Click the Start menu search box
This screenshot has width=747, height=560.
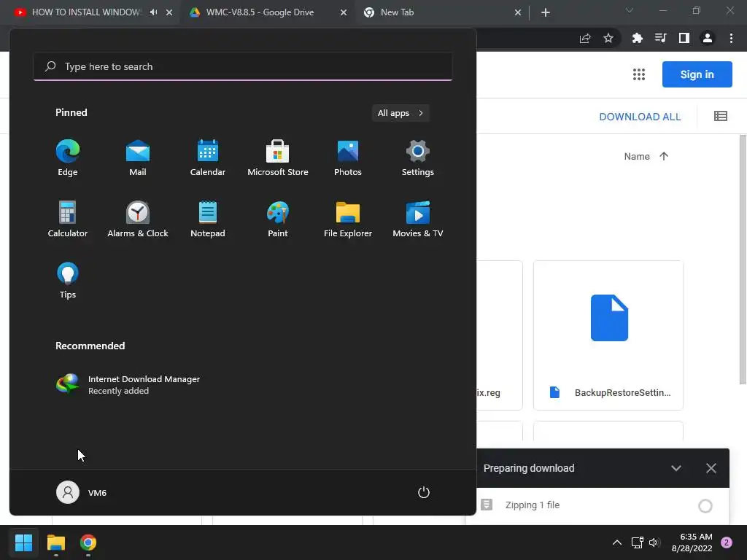pos(243,66)
